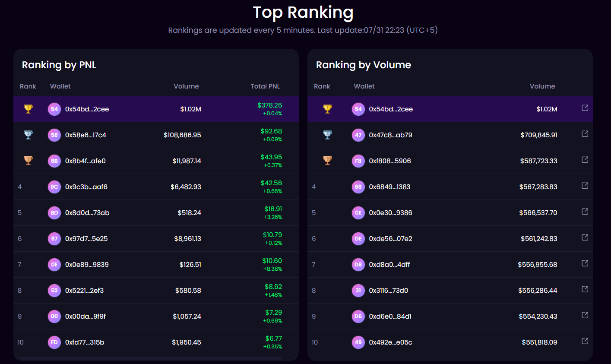Open wallet 0xd6e0...84d1 in Volume ranking
The height and width of the screenshot is (364, 611).
click(390, 317)
